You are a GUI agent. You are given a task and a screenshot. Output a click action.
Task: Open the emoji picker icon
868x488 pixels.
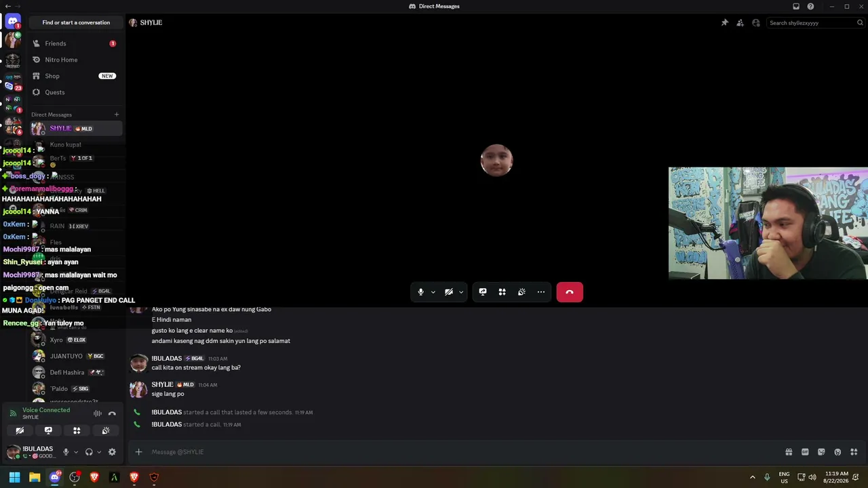pyautogui.click(x=837, y=452)
